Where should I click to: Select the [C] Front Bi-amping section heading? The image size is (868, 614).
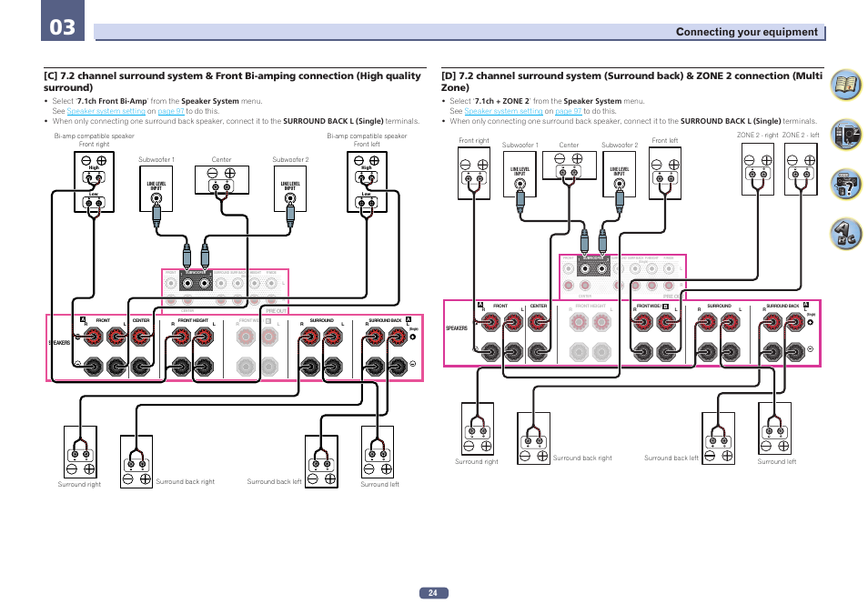233,81
